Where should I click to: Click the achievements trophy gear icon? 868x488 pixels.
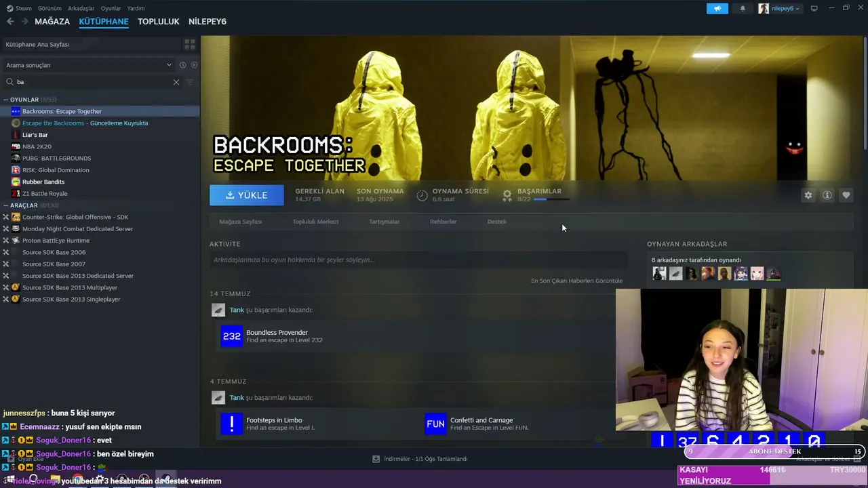[x=507, y=195]
